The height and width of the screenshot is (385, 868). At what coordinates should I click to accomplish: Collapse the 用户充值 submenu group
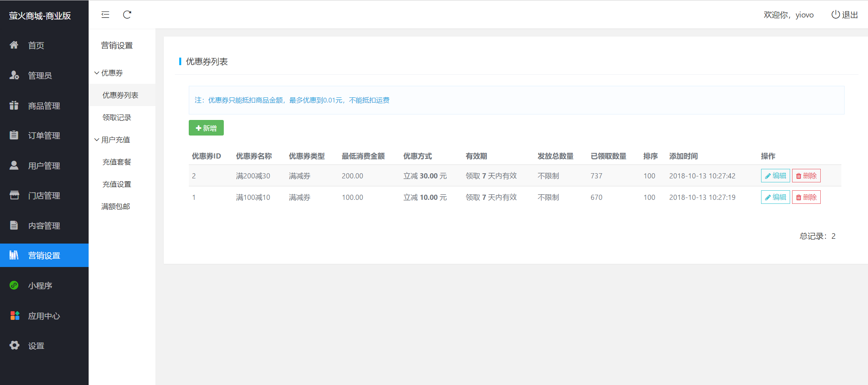(x=115, y=140)
